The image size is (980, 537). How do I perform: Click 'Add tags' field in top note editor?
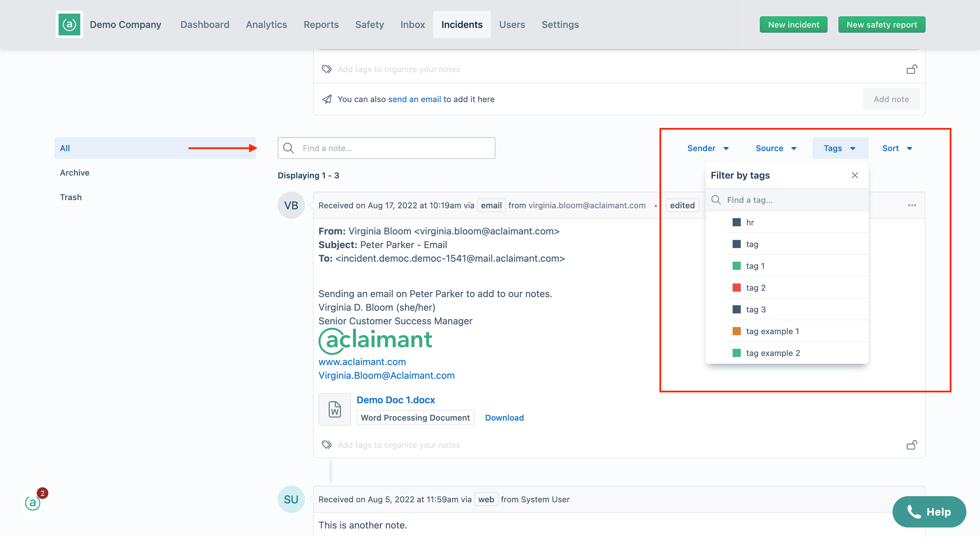[399, 69]
